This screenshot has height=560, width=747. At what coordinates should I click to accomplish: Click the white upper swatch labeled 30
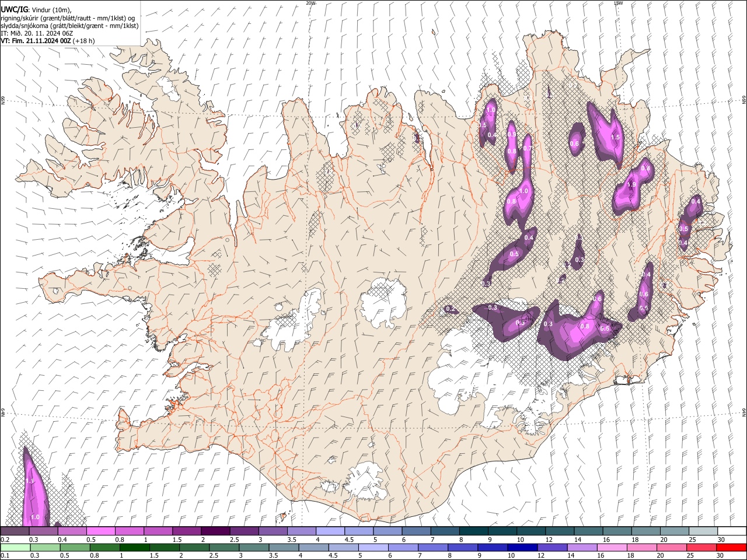(731, 531)
